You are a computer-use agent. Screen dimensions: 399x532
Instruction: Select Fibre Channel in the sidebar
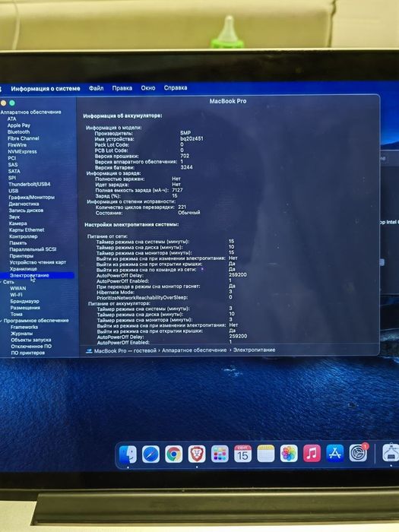tap(24, 138)
